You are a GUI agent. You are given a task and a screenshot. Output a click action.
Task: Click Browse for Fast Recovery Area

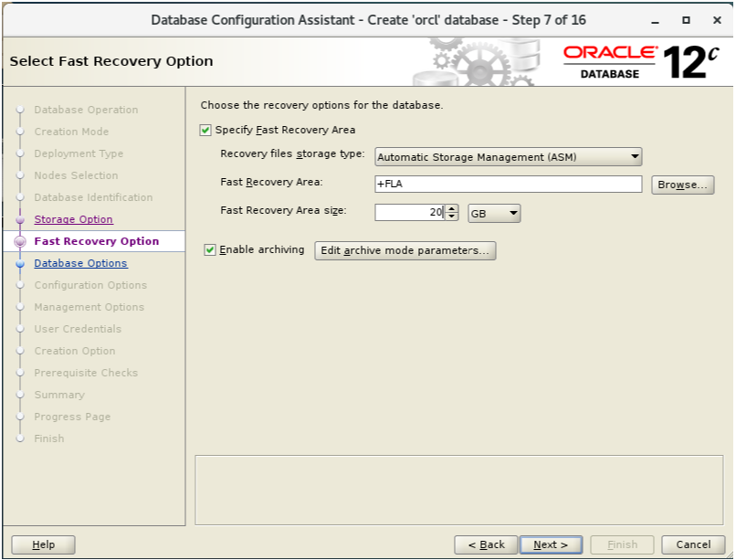tap(682, 185)
